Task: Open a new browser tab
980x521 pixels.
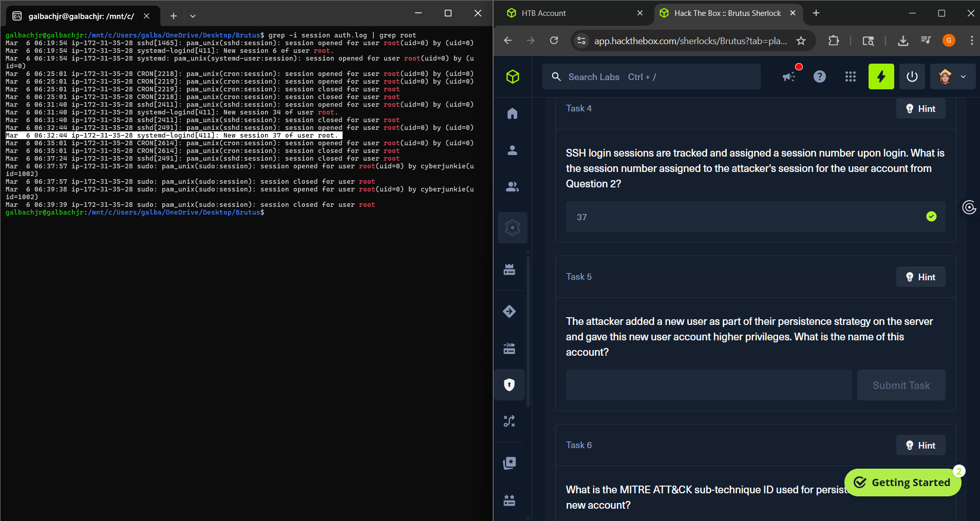Action: tap(816, 13)
